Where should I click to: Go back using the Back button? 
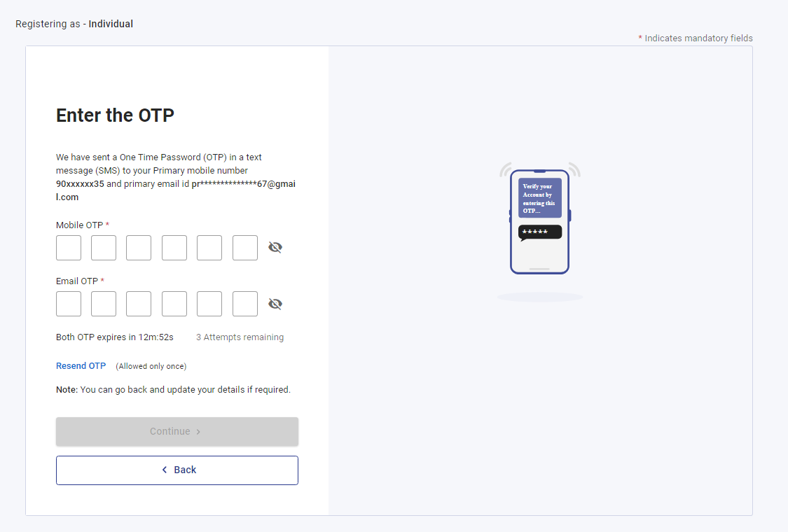coord(177,470)
